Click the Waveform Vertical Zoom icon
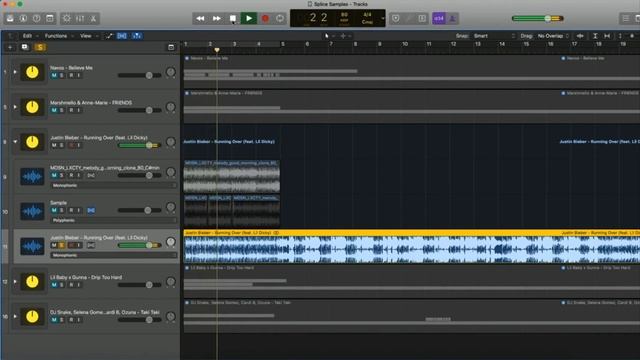The image size is (640, 360). (x=580, y=36)
